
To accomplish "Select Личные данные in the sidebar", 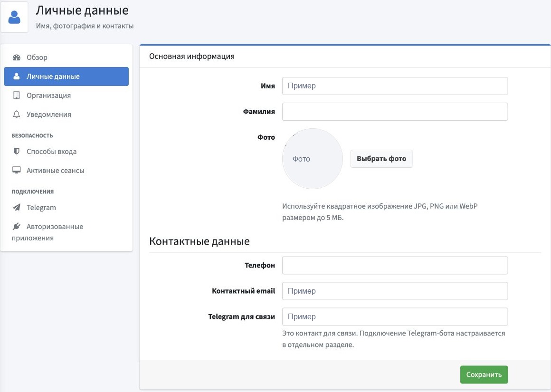I will click(x=66, y=76).
